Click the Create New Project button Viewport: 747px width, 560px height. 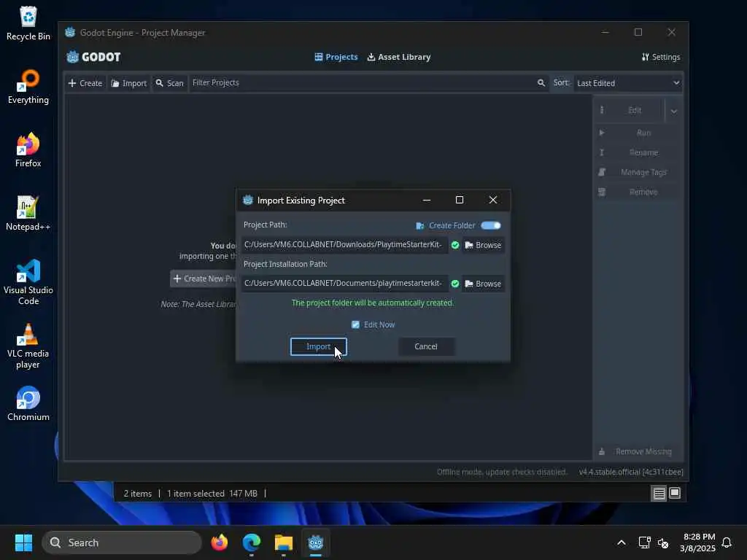click(204, 279)
